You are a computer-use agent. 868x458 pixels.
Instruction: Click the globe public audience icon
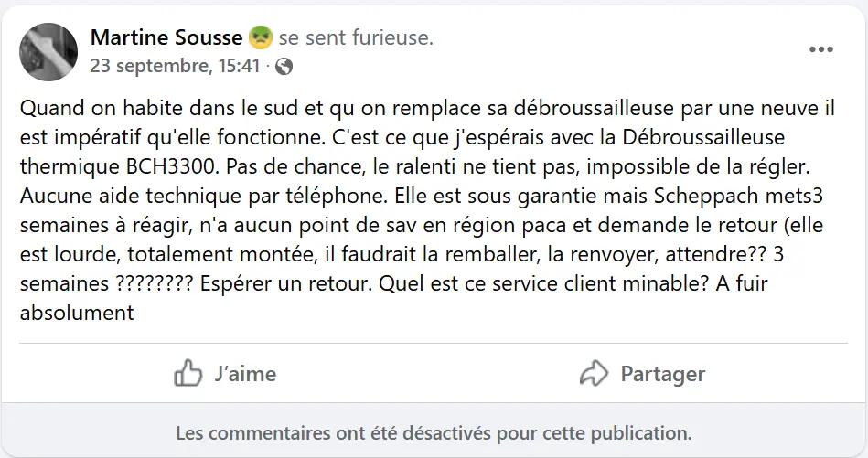pos(284,66)
